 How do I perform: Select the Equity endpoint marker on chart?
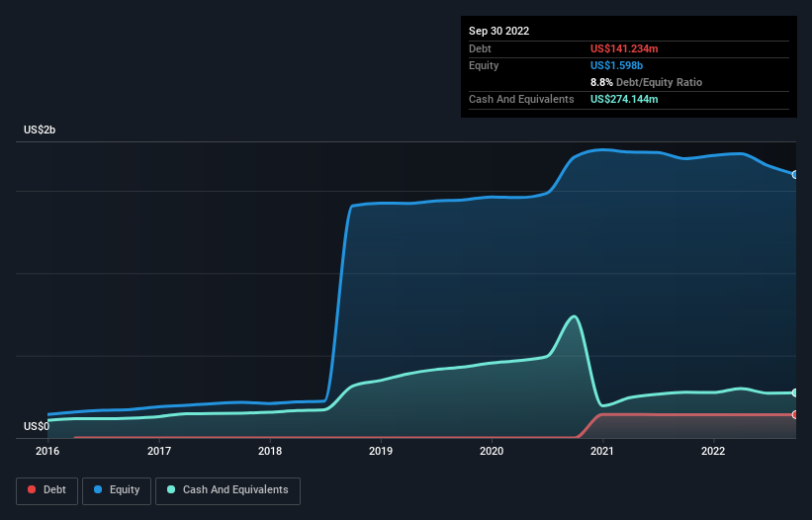[795, 175]
